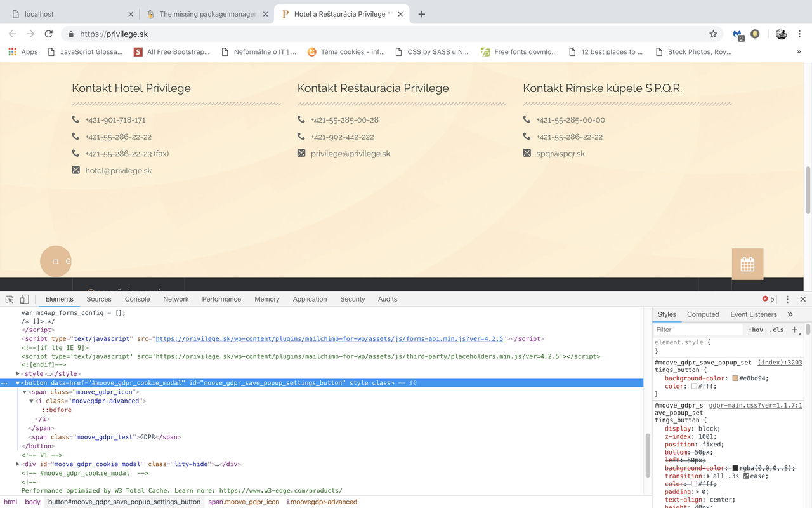Open color picker for #e8bd94 swatch

(x=735, y=378)
